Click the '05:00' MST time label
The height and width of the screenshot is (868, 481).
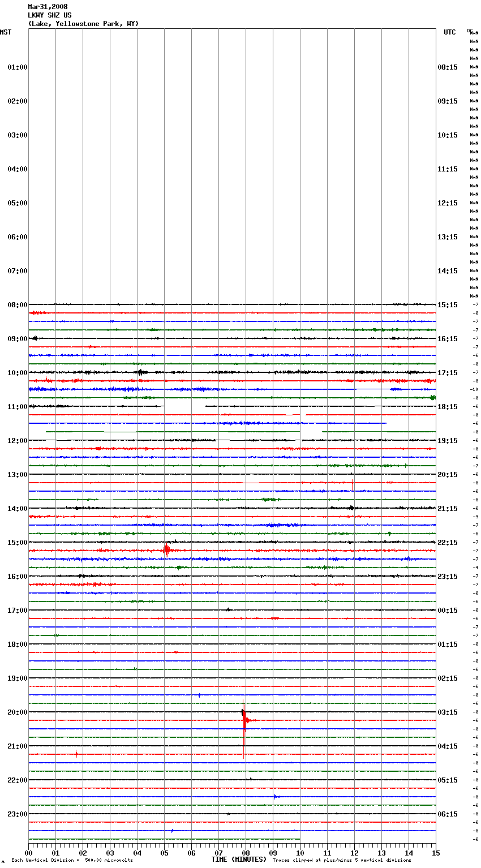click(18, 203)
